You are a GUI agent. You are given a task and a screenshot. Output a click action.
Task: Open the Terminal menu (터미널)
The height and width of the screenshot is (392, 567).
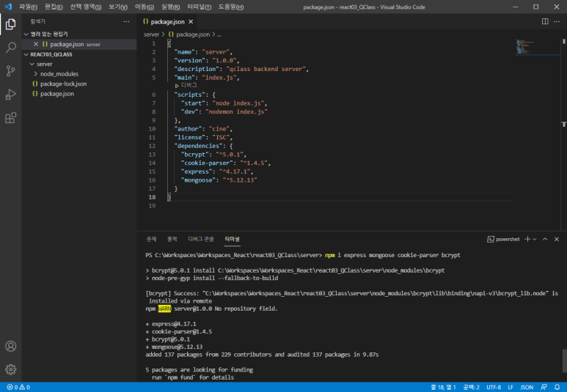coord(199,7)
